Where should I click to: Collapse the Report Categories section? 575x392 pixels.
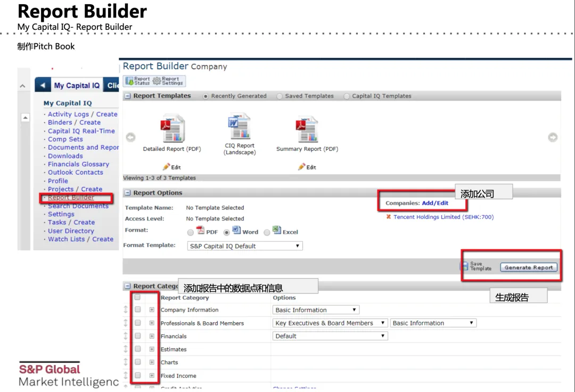[128, 286]
